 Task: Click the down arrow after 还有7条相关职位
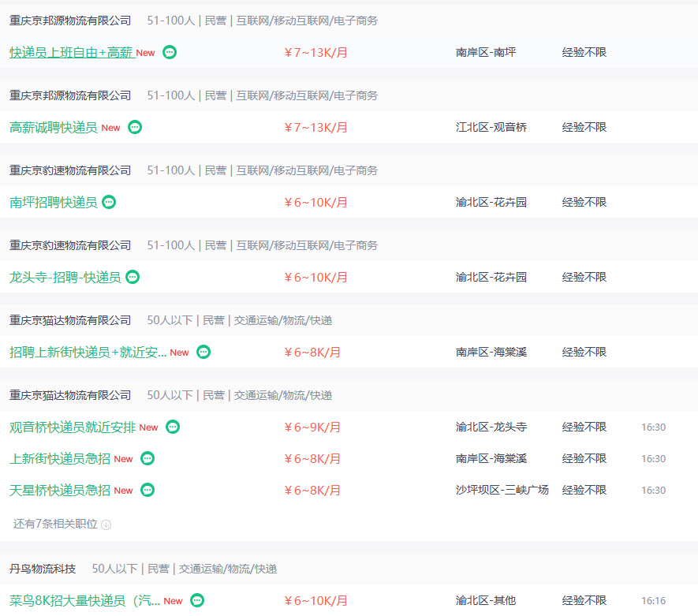[x=106, y=525]
